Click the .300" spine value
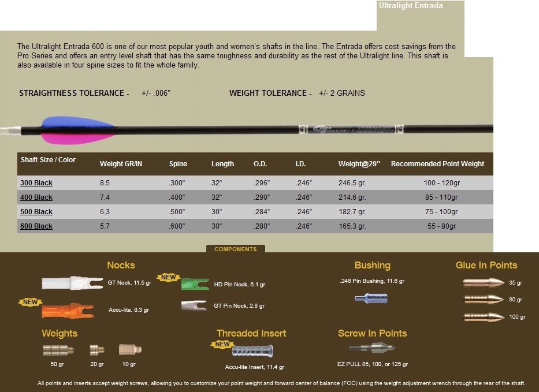539x392 pixels. coord(177,183)
